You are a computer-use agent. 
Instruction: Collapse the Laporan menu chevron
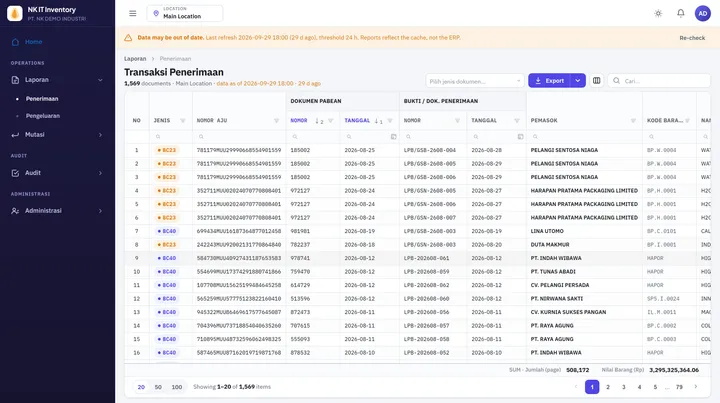(x=100, y=80)
